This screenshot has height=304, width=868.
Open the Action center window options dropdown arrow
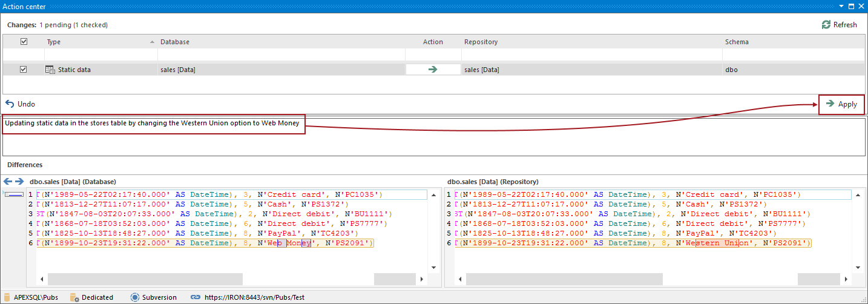click(x=841, y=6)
